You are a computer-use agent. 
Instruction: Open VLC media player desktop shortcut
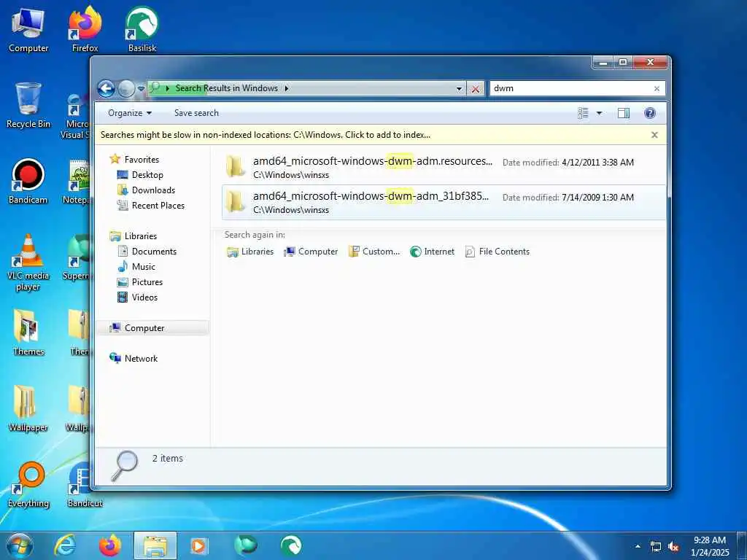point(28,262)
